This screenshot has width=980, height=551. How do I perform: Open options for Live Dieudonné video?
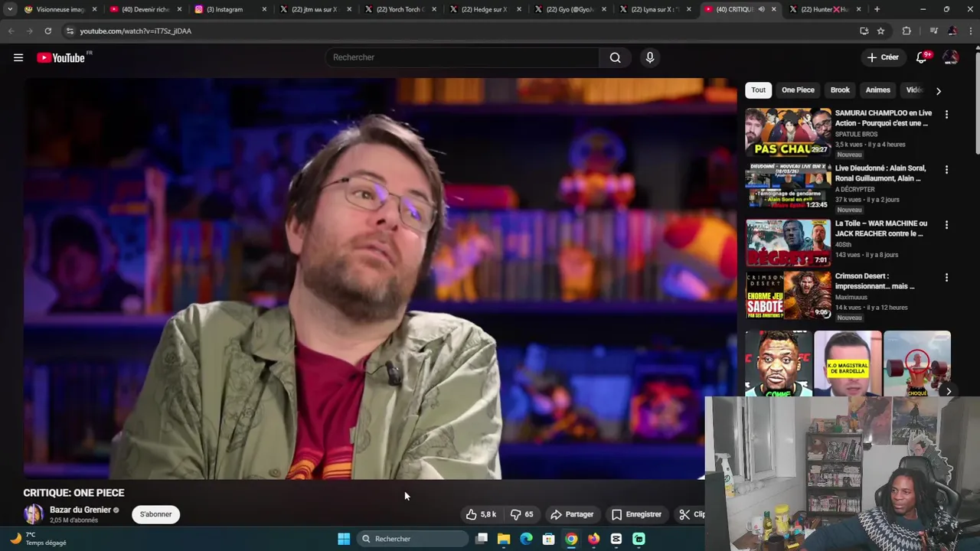[x=946, y=170]
